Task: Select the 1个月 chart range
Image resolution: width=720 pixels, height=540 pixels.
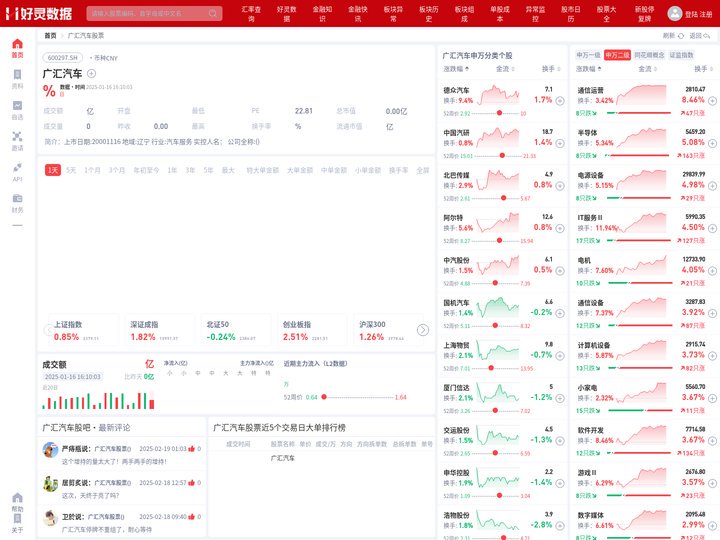Action: (92, 170)
